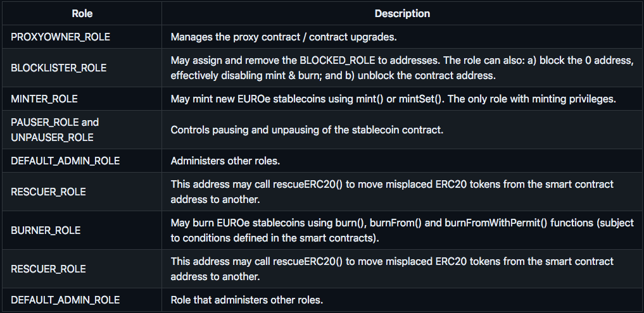Select the BURNER_ROLE role name
This screenshot has height=313, width=644.
point(46,230)
